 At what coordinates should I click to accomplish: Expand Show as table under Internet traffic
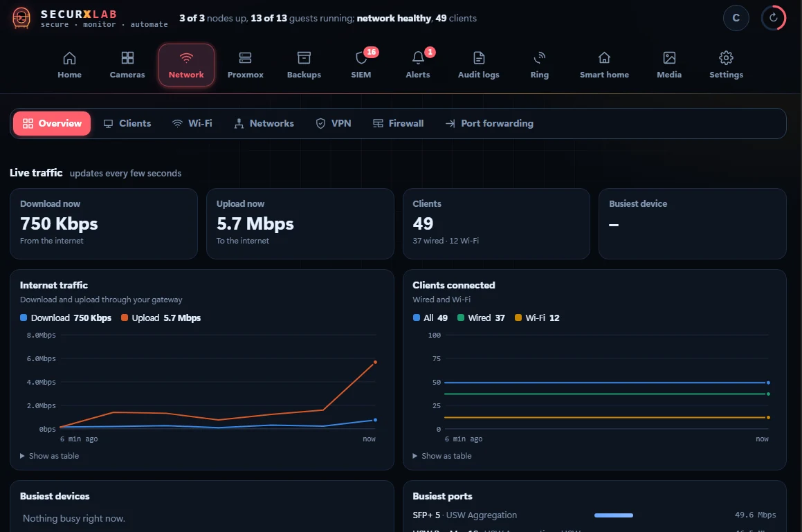50,456
